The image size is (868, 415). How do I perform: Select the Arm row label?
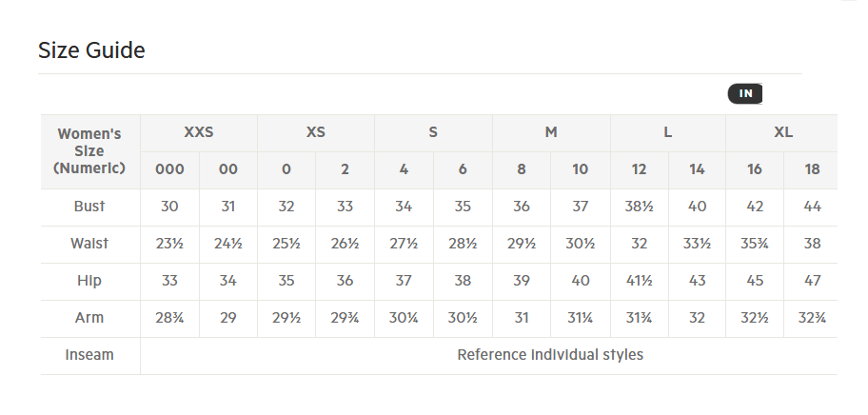click(89, 318)
